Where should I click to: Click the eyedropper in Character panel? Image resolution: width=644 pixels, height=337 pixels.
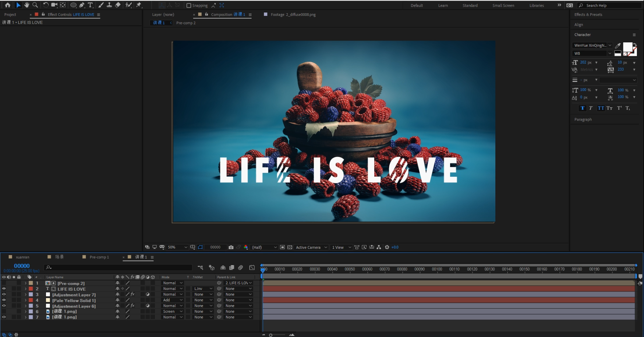618,45
